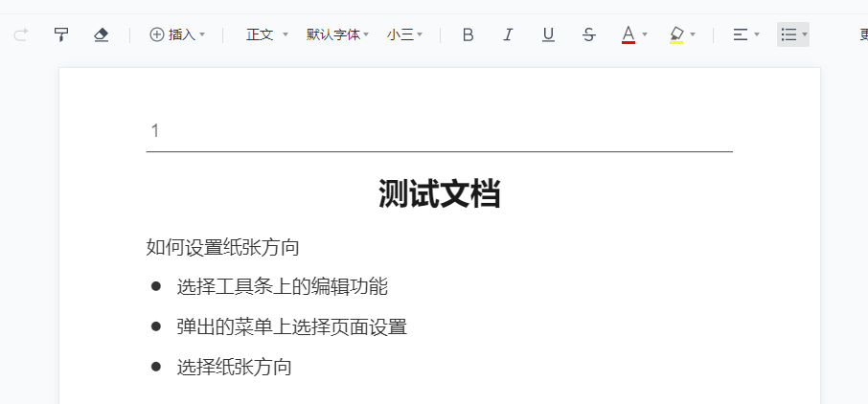Image resolution: width=868 pixels, height=404 pixels.
Task: Expand the 小三 font size dropdown
Action: click(404, 35)
